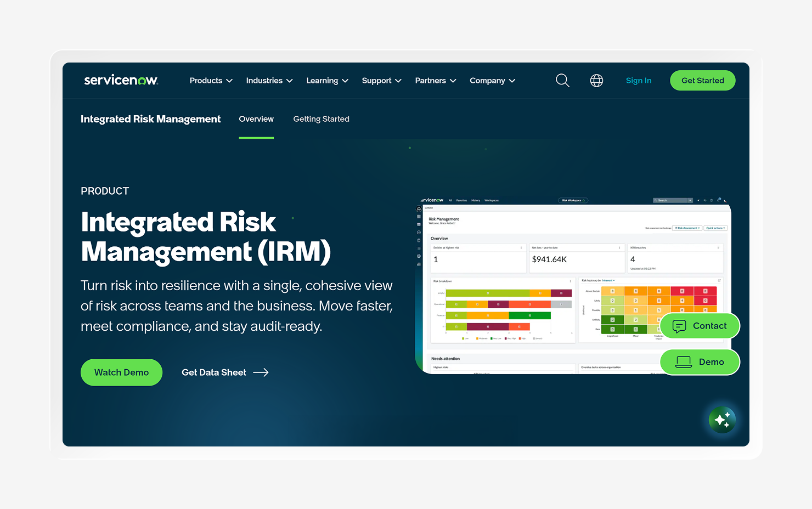Image resolution: width=812 pixels, height=509 pixels.
Task: Click the Get Started button
Action: [703, 81]
